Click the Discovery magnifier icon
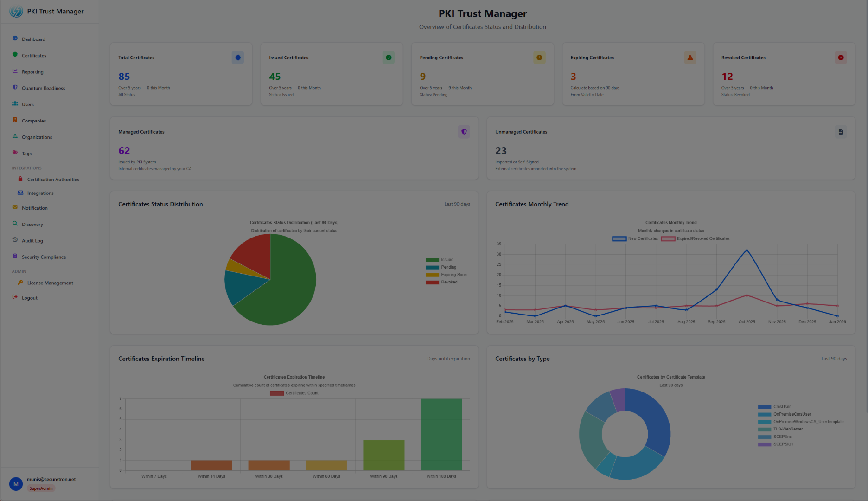This screenshot has height=501, width=868. [x=15, y=224]
